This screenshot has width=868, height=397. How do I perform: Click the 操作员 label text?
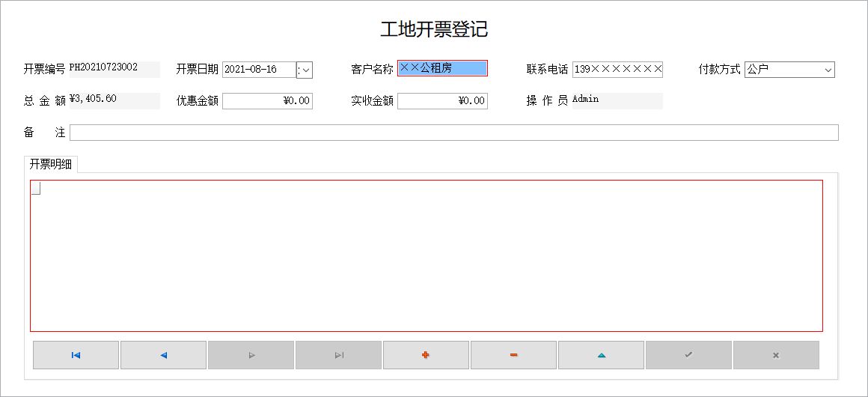[547, 101]
